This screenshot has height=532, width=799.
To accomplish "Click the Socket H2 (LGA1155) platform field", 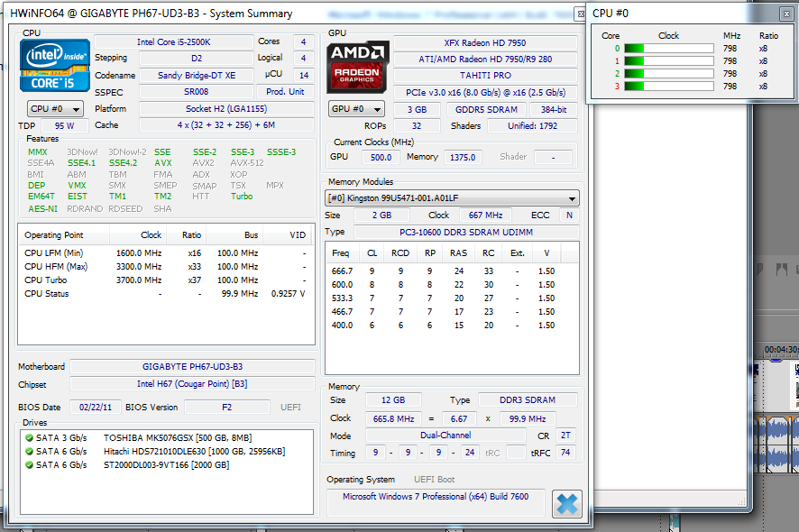I will (x=226, y=108).
